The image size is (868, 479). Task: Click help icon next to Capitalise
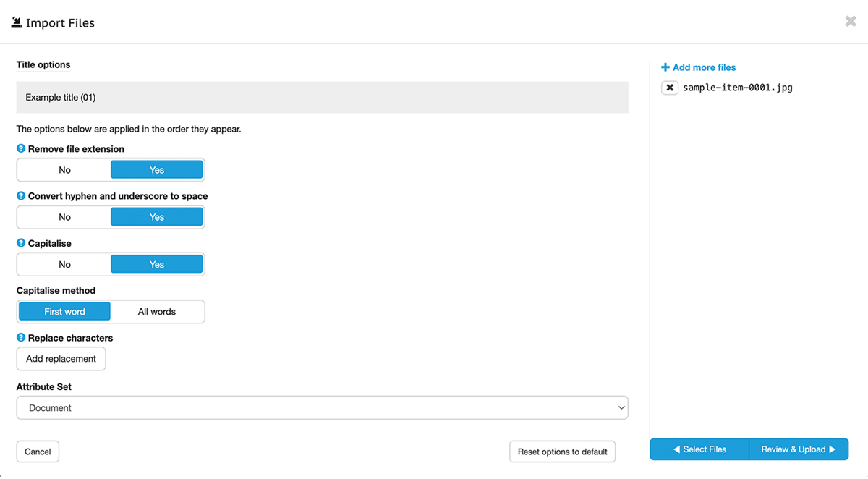(21, 244)
